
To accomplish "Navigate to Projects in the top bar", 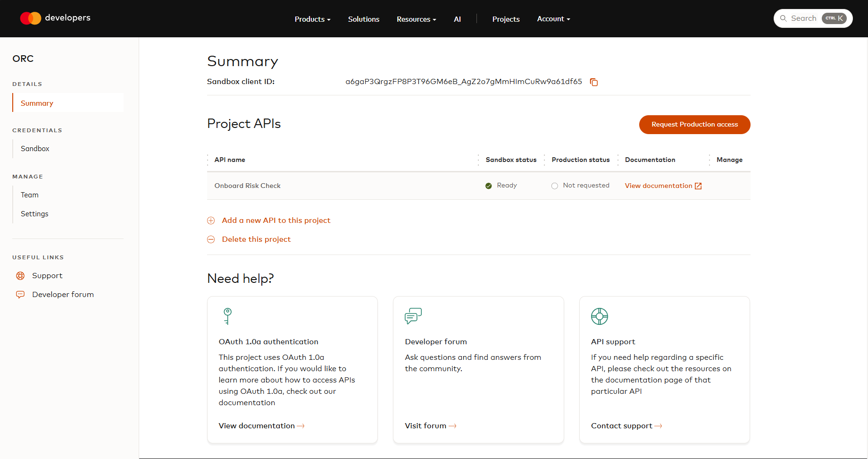I will pos(506,19).
